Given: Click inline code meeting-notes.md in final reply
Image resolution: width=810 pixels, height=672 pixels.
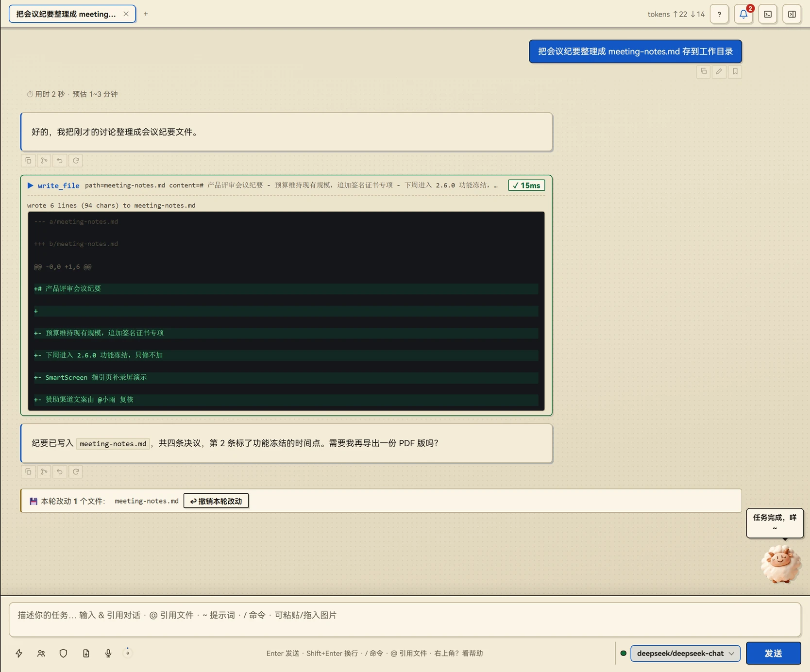Looking at the screenshot, I should (x=113, y=443).
